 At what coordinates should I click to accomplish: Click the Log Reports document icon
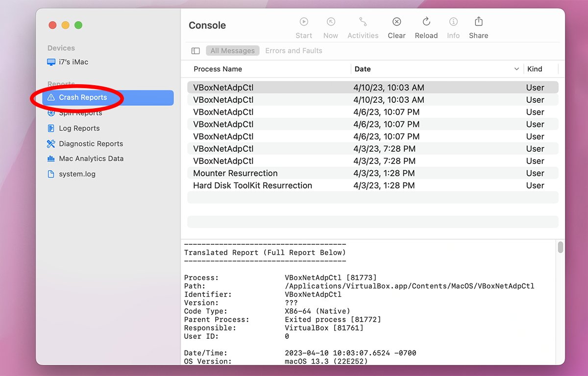tap(51, 128)
